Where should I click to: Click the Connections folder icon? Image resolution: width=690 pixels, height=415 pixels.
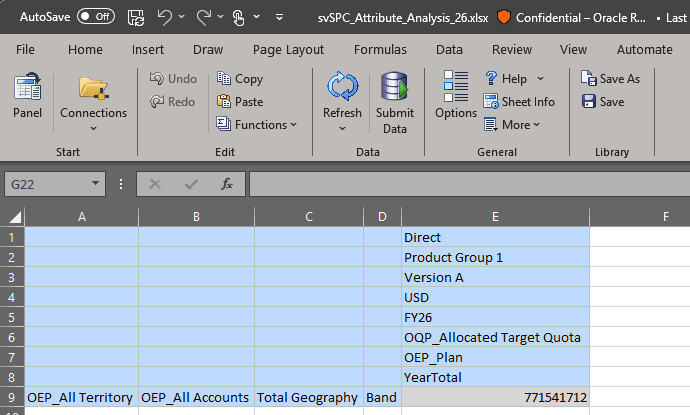point(93,87)
